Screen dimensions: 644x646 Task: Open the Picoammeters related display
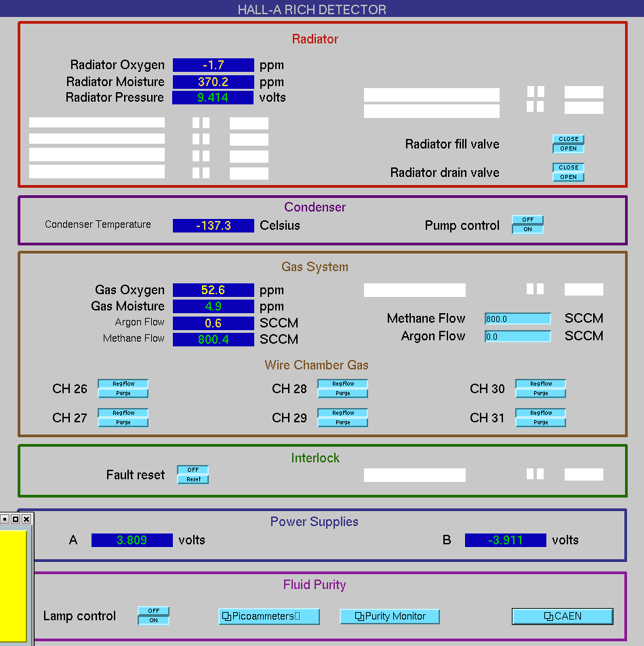pyautogui.click(x=269, y=616)
